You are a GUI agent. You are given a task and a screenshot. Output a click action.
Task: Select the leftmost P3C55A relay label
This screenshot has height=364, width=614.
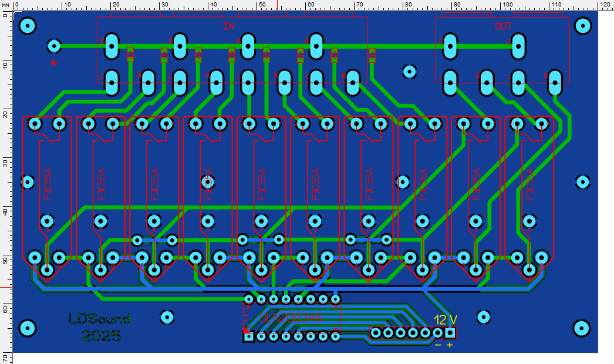click(48, 184)
